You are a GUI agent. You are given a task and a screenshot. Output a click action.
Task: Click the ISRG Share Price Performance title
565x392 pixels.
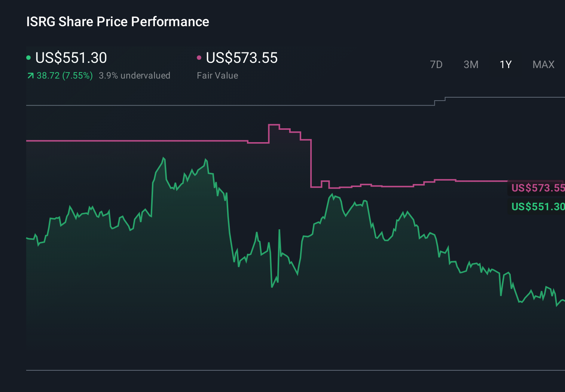point(117,22)
